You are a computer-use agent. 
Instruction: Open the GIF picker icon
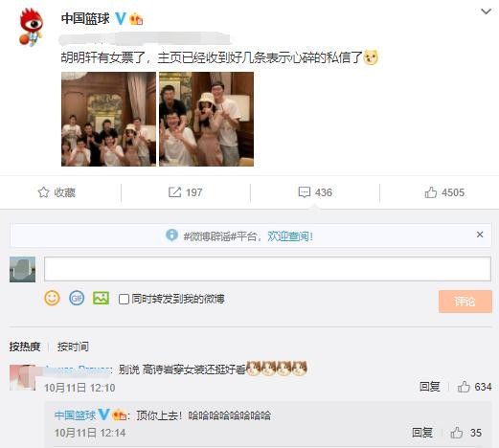click(77, 299)
